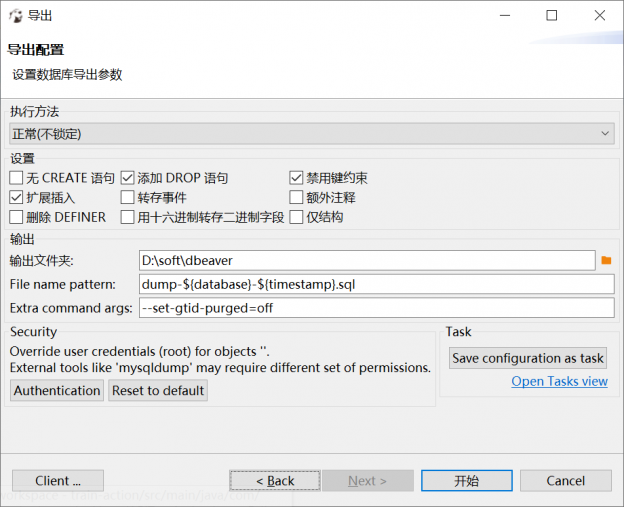This screenshot has height=507, width=624.
Task: Click the folder browse icon for output folder
Action: coord(606,261)
